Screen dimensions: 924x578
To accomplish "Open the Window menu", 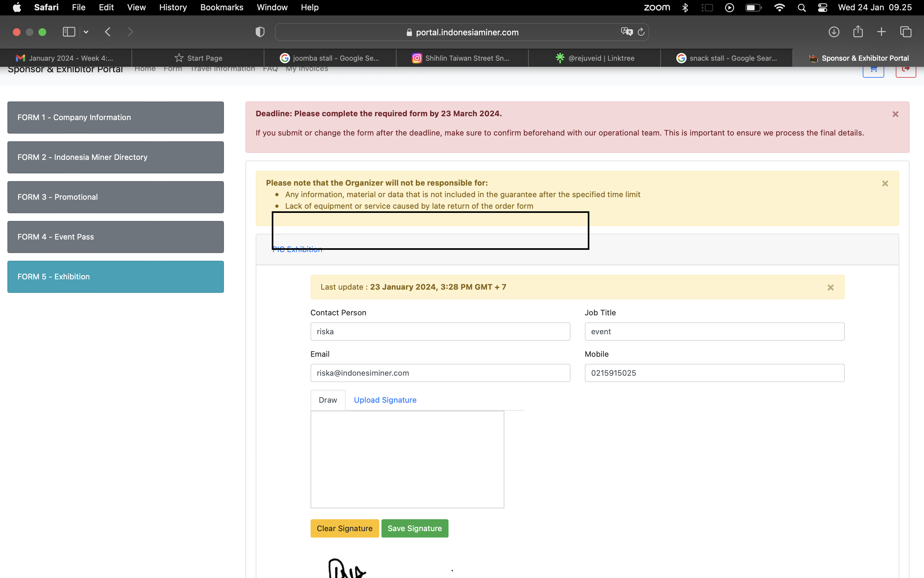I will click(272, 7).
